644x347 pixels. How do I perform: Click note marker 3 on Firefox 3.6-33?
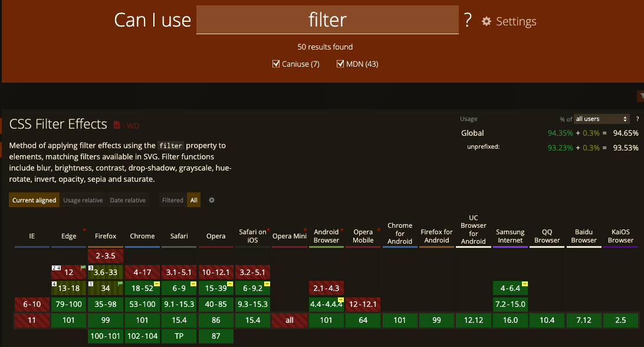[x=91, y=268]
